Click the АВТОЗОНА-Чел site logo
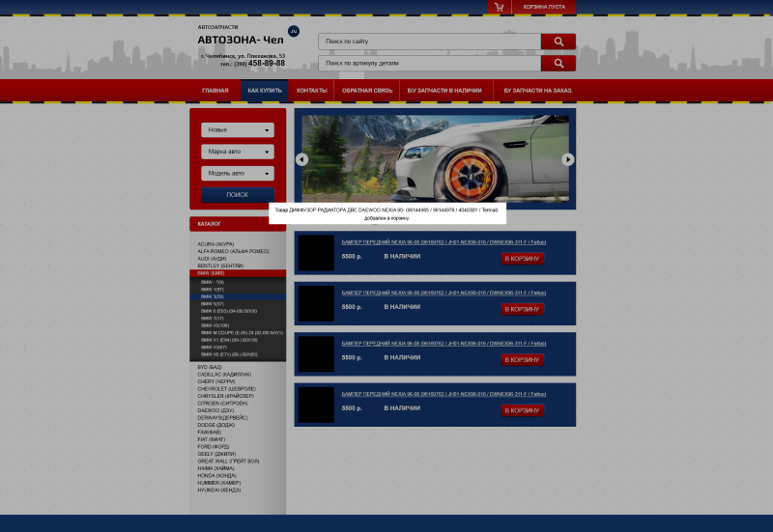The width and height of the screenshot is (773, 532). click(x=242, y=40)
